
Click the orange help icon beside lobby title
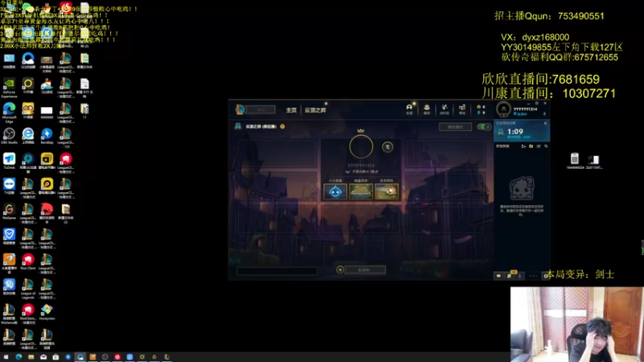point(283,126)
